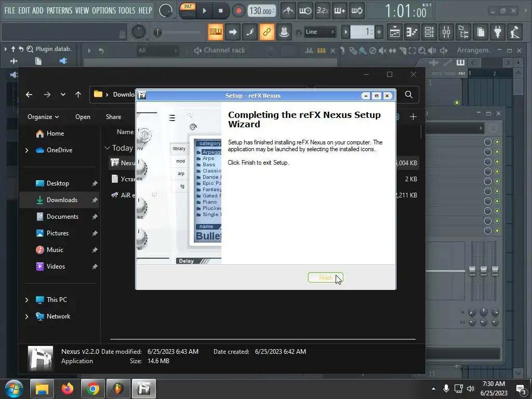Open the PATTERNS menu
Screen dimensions: 532x399
pyautogui.click(x=59, y=10)
